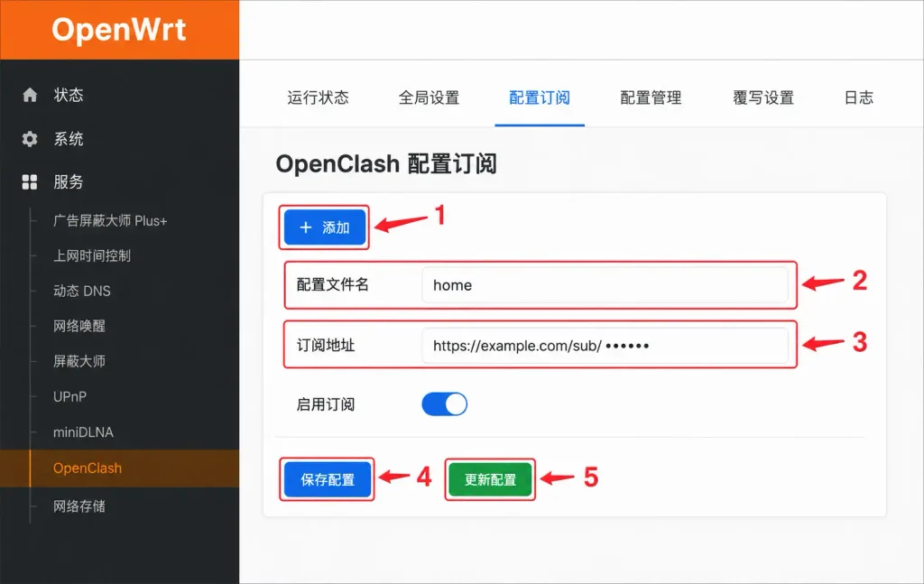Click the home icon beside 状态
The width and height of the screenshot is (924, 584).
(30, 95)
